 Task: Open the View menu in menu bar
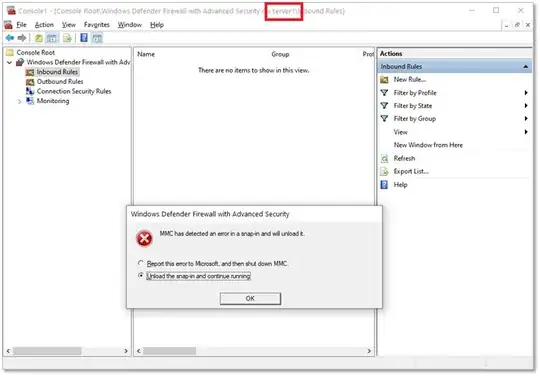(69, 25)
